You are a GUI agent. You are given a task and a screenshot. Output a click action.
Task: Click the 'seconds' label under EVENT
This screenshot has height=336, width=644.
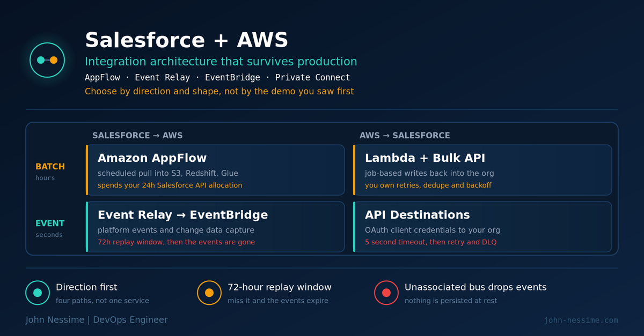(49, 235)
